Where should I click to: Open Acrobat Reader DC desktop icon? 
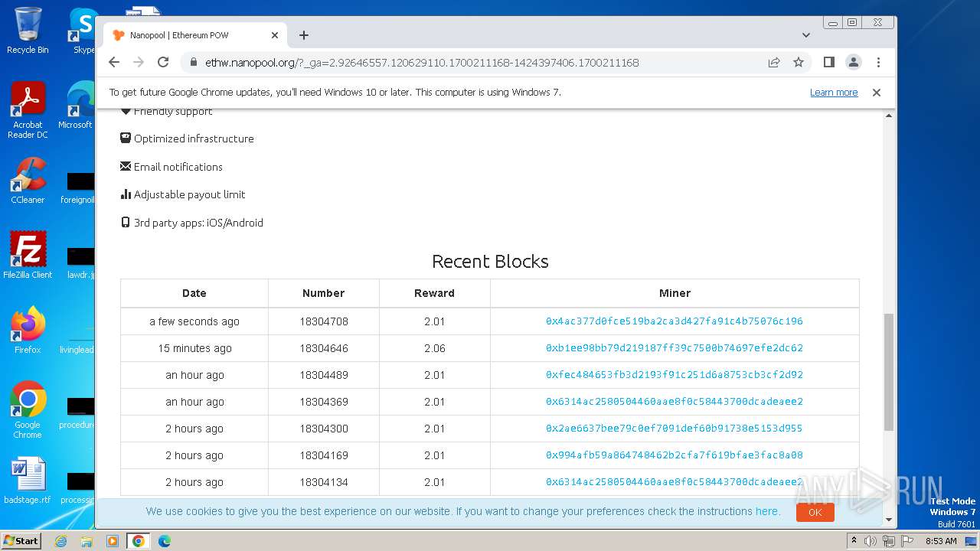coord(28,111)
